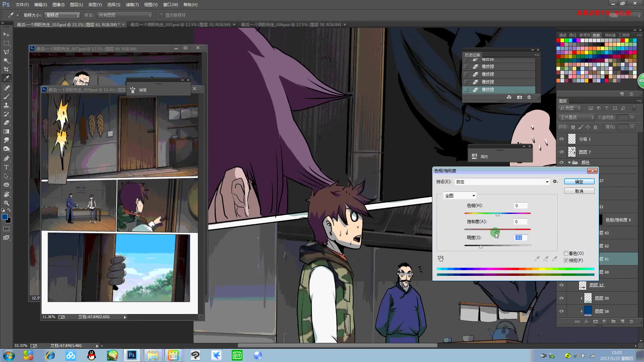Click the 色相 hue slider handle

point(497,215)
